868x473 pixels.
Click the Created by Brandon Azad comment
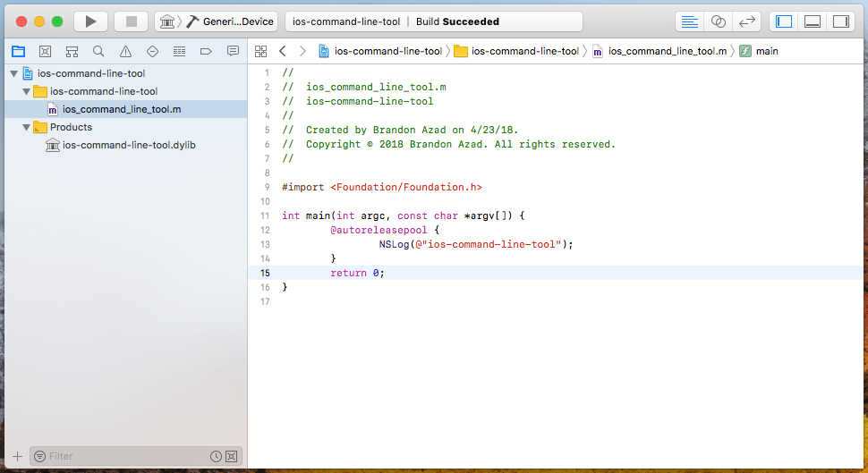click(400, 130)
